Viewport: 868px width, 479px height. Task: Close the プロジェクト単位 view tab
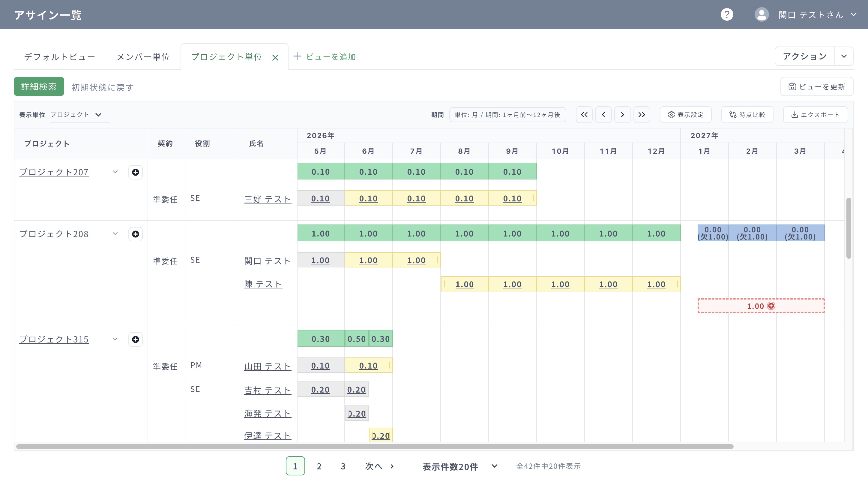pos(275,58)
